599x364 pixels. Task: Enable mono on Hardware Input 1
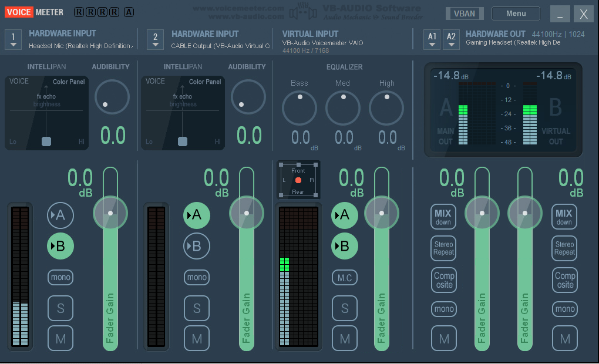tap(60, 277)
